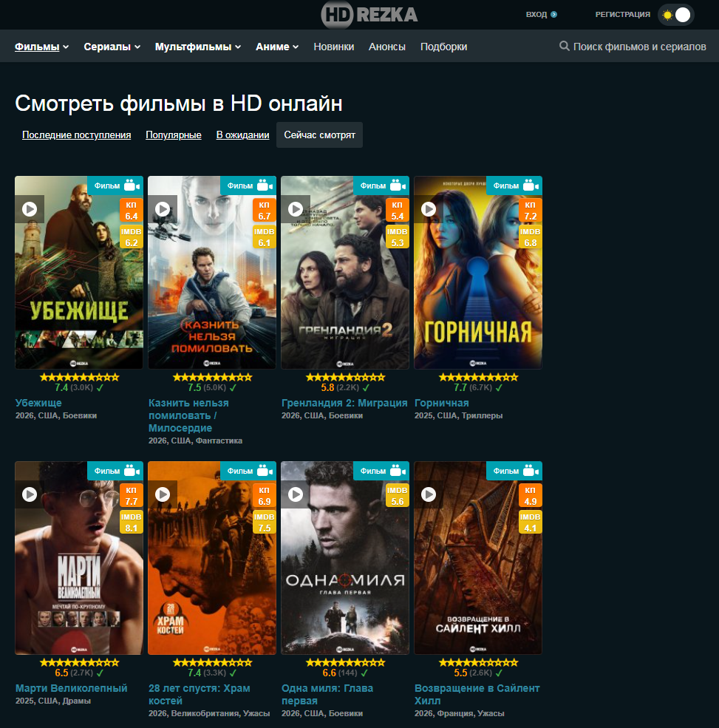Open the Марти Великолепный title link

[72, 688]
